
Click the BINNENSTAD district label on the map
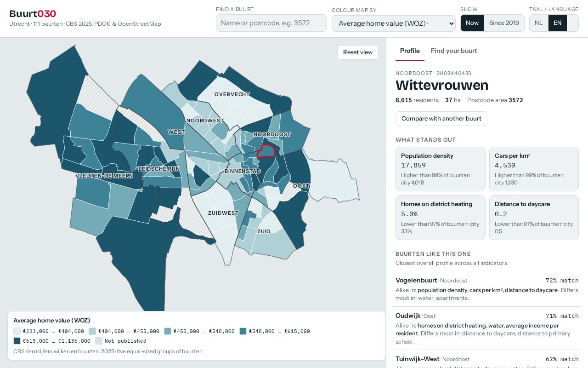tap(243, 171)
